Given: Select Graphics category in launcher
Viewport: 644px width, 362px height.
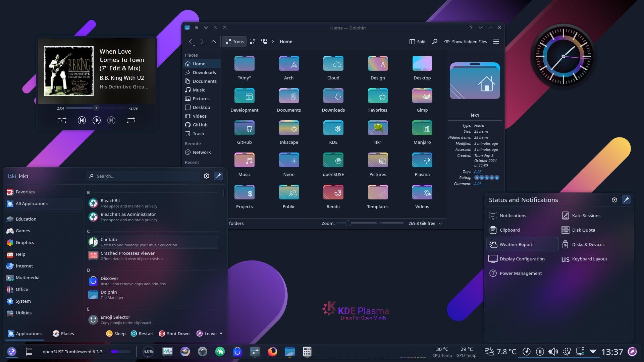Looking at the screenshot, I should (x=44, y=243).
